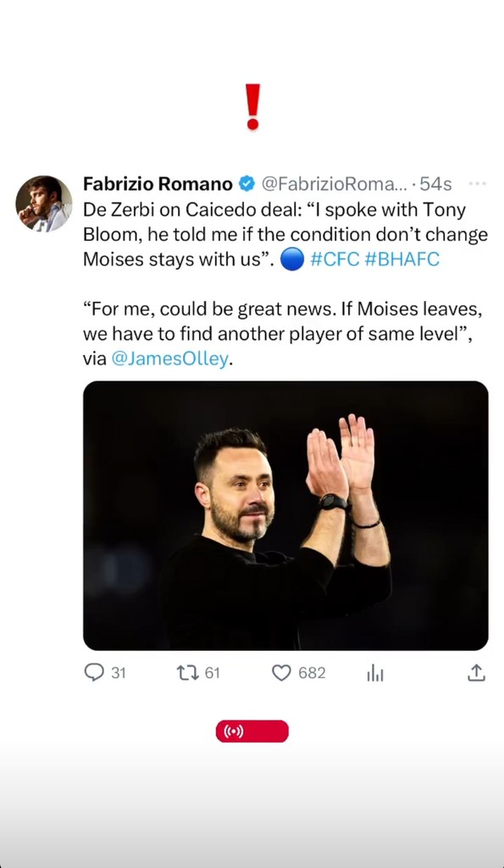Retweet the post via retweet icon
Image resolution: width=504 pixels, height=868 pixels.
coord(186,672)
